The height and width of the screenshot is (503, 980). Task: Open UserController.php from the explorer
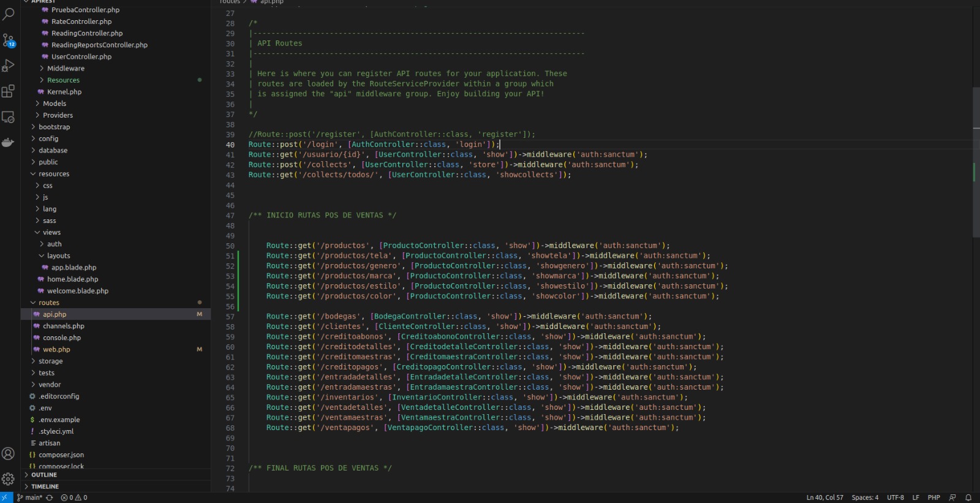(81, 57)
